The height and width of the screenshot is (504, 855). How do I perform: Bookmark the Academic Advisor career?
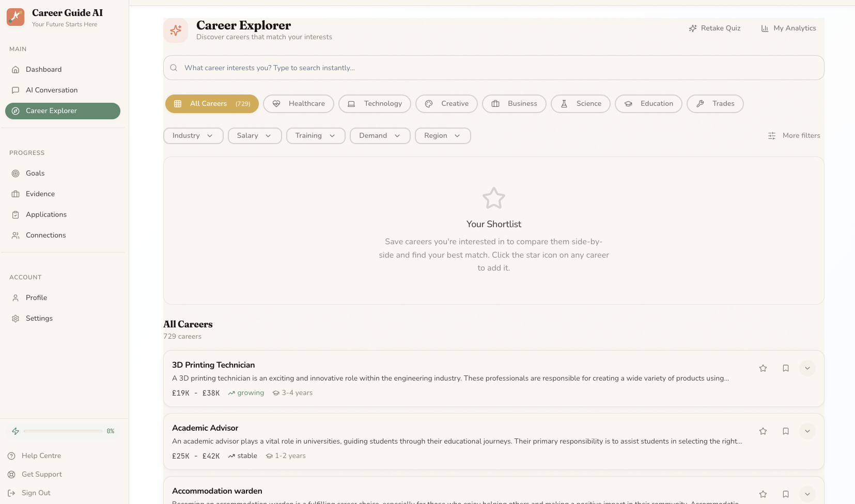pos(785,431)
